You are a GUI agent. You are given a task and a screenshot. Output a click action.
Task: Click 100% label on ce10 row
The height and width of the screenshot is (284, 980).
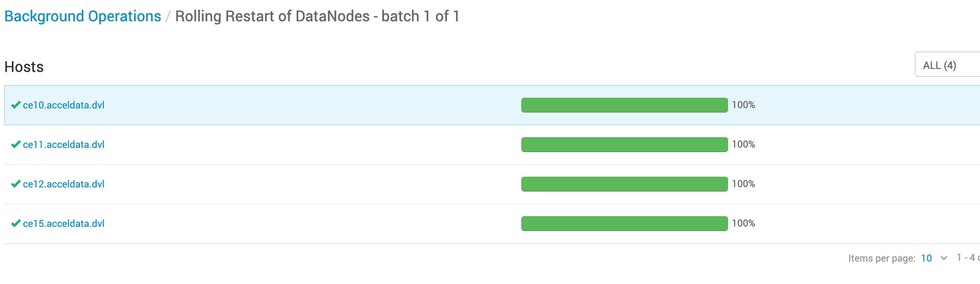click(x=743, y=105)
